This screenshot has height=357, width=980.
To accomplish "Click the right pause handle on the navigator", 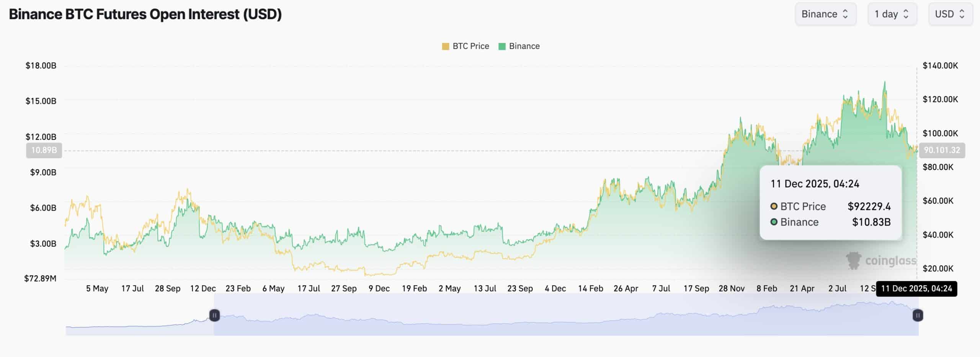I will click(x=918, y=315).
